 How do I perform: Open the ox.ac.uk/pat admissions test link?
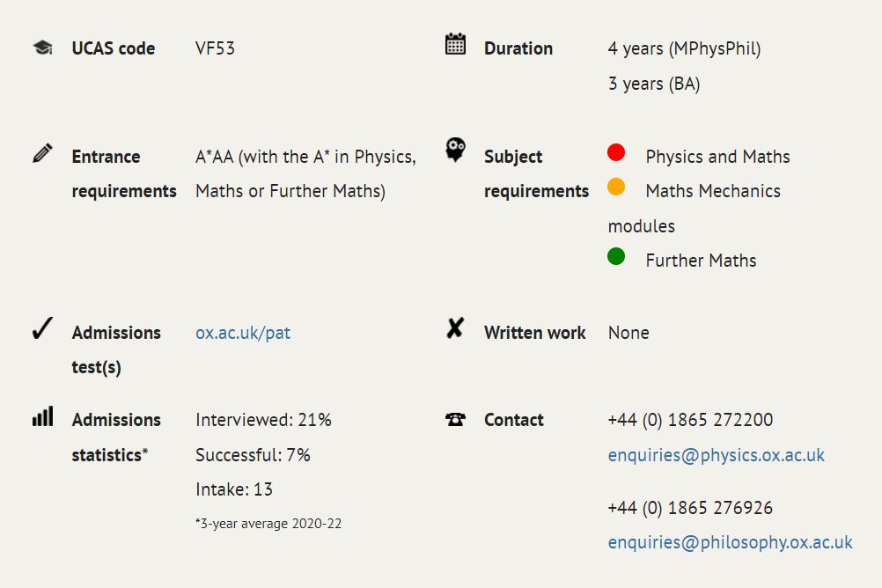point(243,333)
